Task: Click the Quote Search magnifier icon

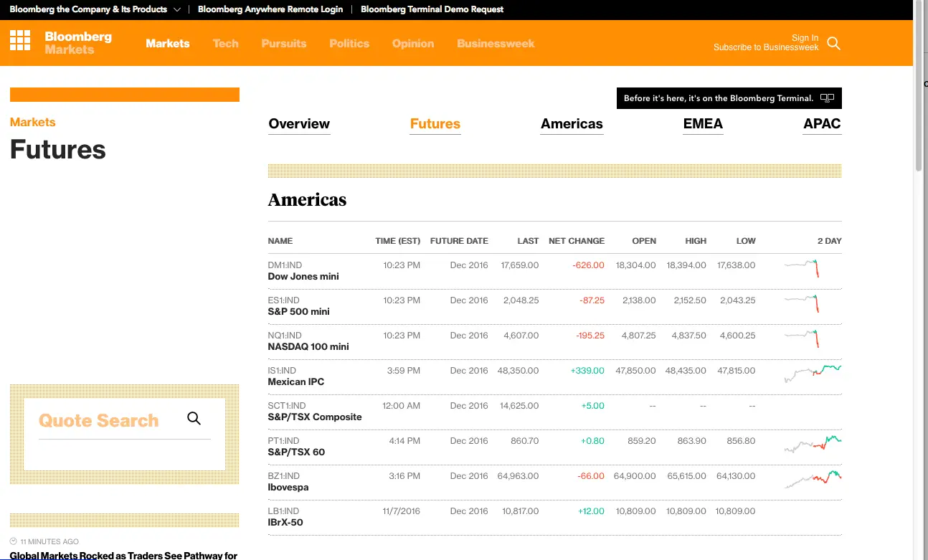Action: tap(194, 419)
